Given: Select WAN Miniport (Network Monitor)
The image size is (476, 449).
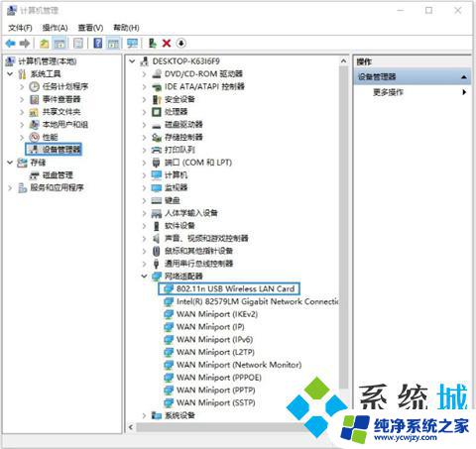Looking at the screenshot, I should click(239, 365).
